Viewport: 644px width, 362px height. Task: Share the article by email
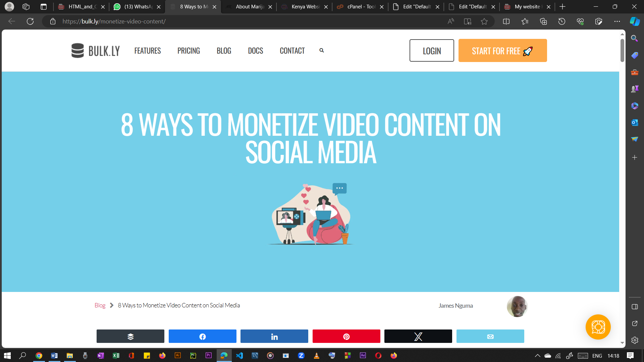(490, 336)
